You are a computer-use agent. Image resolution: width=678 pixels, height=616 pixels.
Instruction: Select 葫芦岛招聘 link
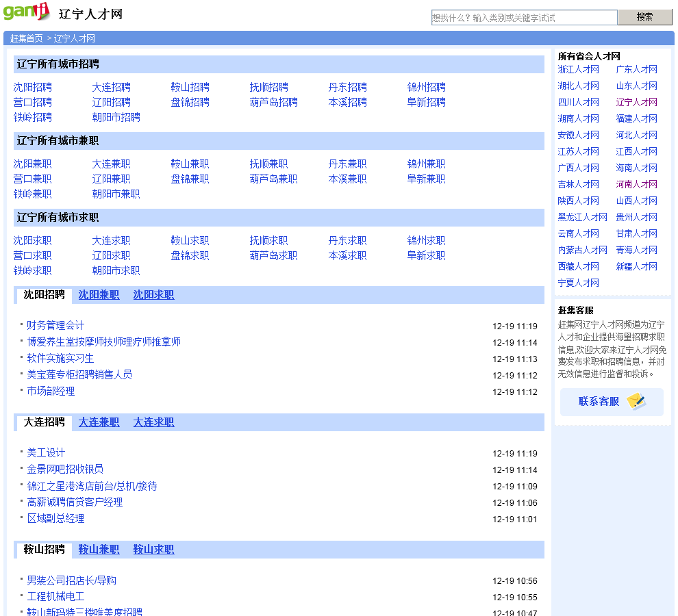tap(273, 103)
